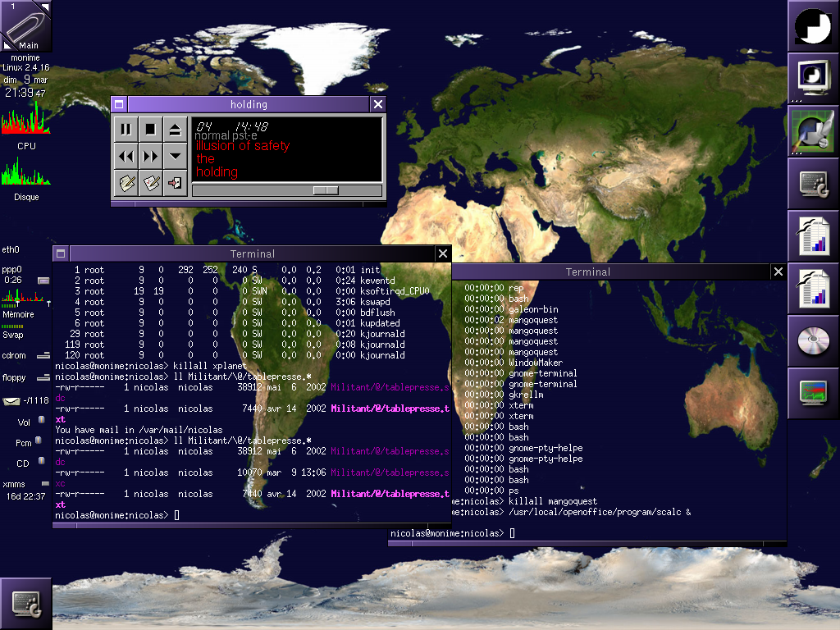Toggle the floppy mount button

[43, 377]
